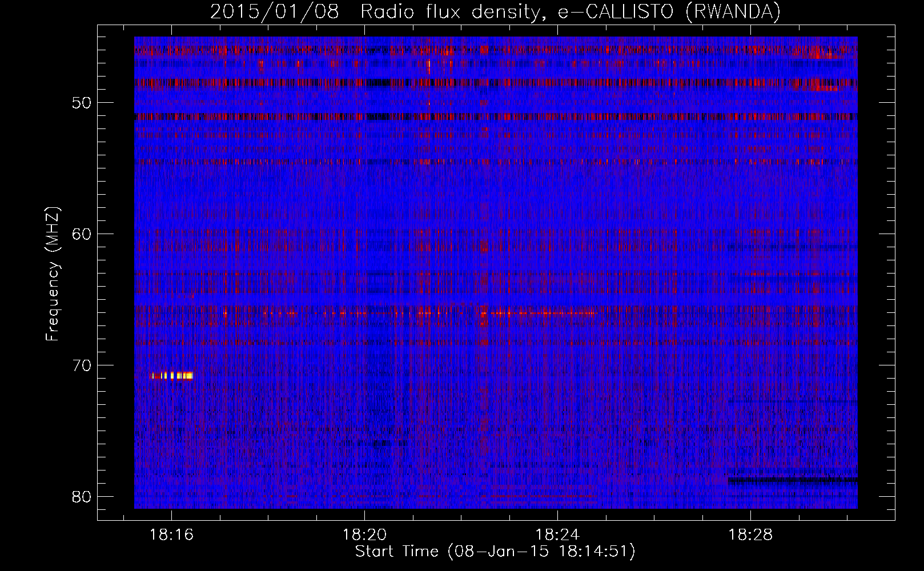Screen dimensions: 924x571
Task: Click the 50 frequency tick label
Action: click(x=81, y=103)
